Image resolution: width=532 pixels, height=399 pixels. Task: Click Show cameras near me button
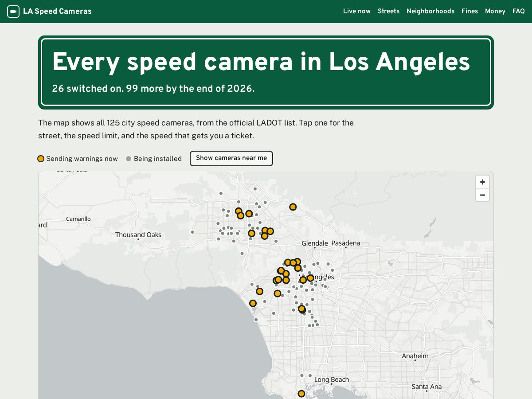231,158
